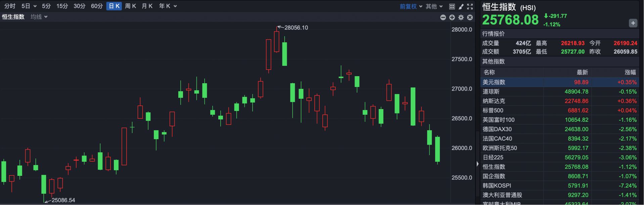This screenshot has height=205, width=644.
Task: Add HSI to watchlist with plus button
Action: point(633,23)
